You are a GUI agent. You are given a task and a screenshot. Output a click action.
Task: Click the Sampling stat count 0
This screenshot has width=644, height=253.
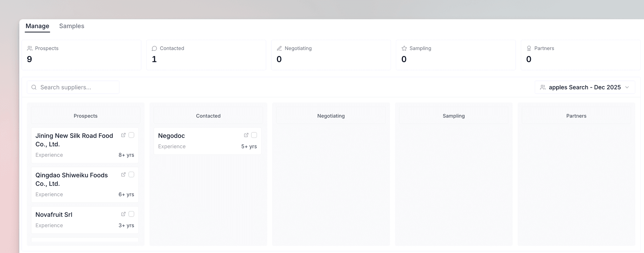click(404, 59)
